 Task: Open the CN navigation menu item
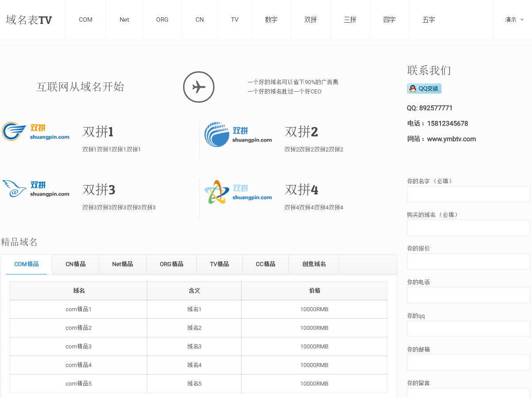tap(200, 20)
